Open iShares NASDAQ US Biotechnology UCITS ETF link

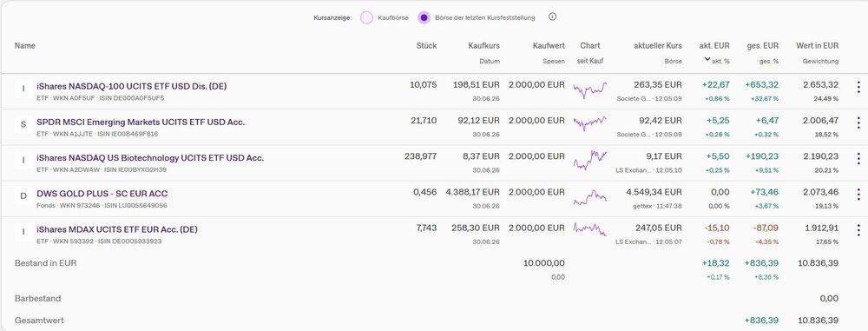coord(150,158)
